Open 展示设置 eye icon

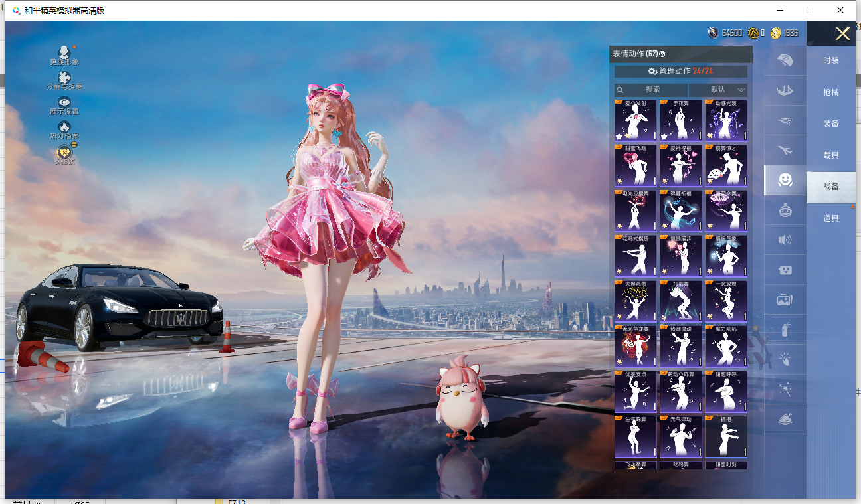click(x=64, y=102)
